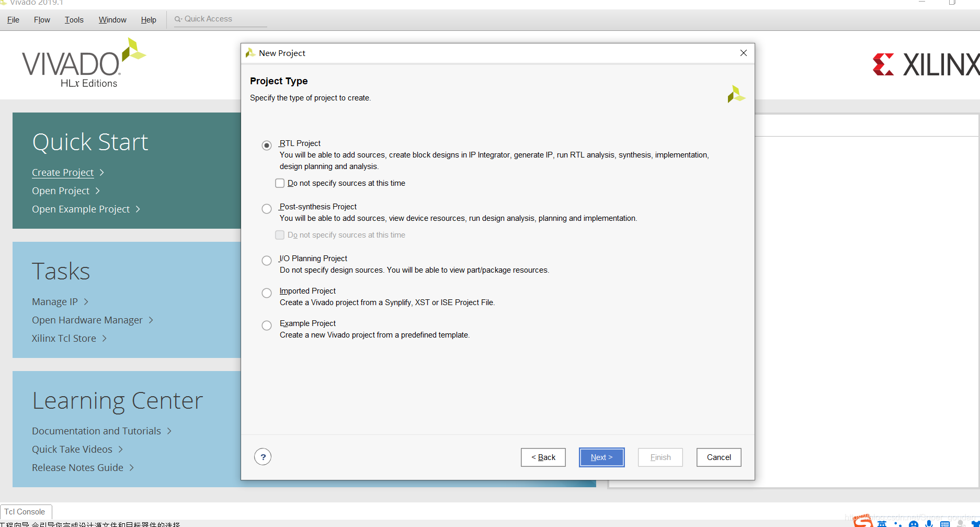
Task: Click the 'Tasks' panel heading
Action: point(61,272)
